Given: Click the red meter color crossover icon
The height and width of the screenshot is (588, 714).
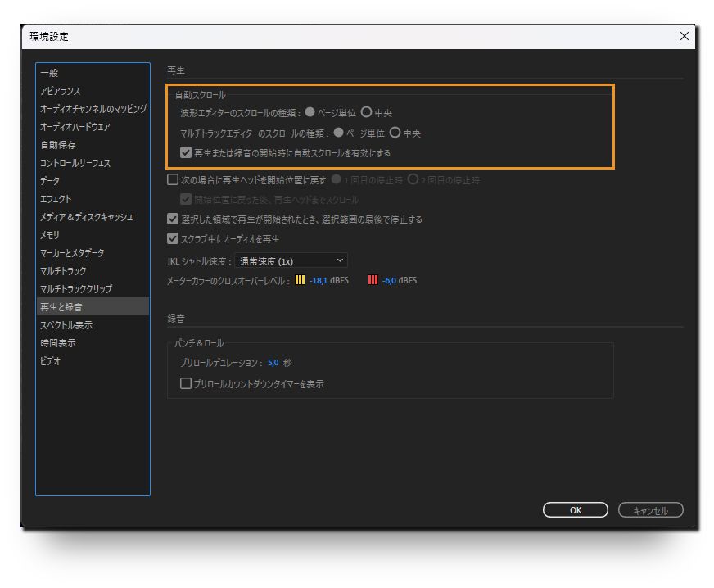Looking at the screenshot, I should click(x=373, y=280).
